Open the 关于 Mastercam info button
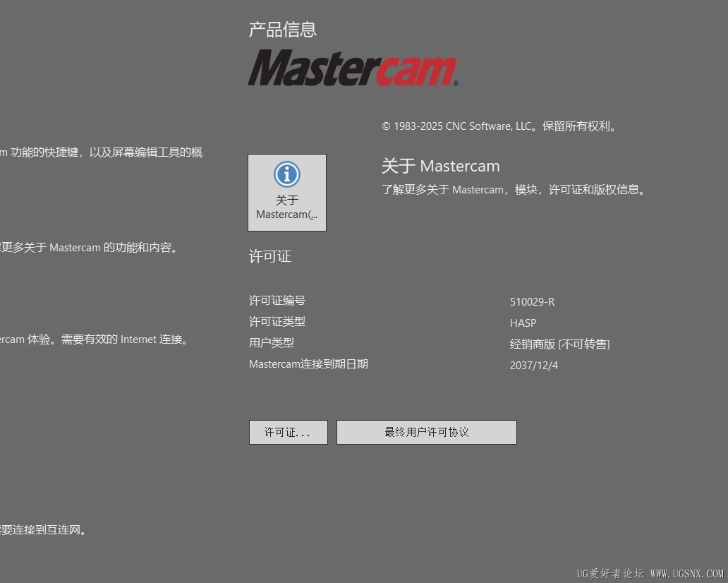 [x=287, y=192]
